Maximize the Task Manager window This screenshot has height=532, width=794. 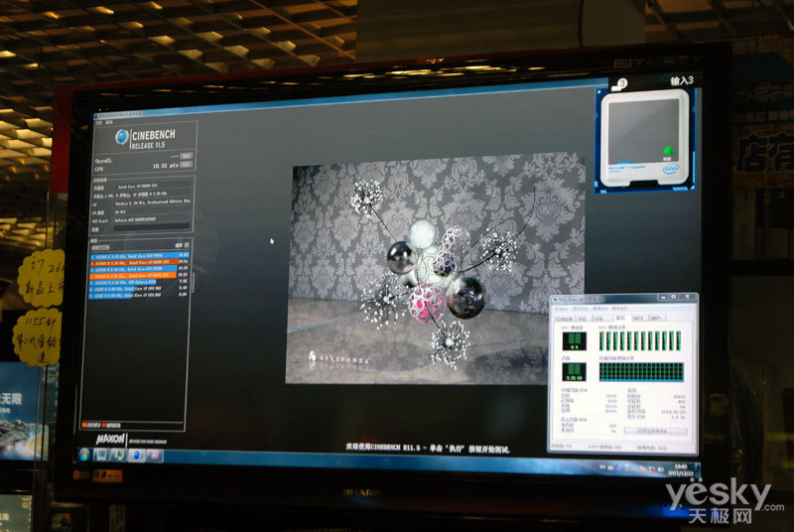click(674, 297)
